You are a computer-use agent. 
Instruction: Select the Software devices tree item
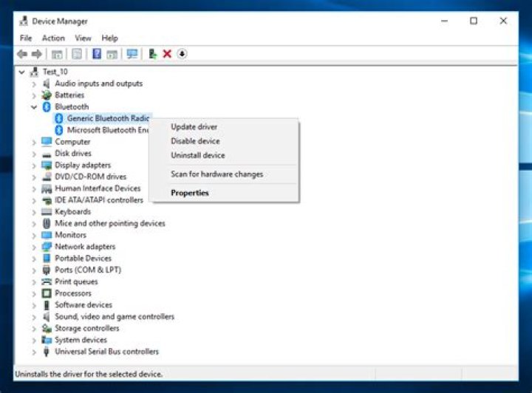click(x=83, y=305)
